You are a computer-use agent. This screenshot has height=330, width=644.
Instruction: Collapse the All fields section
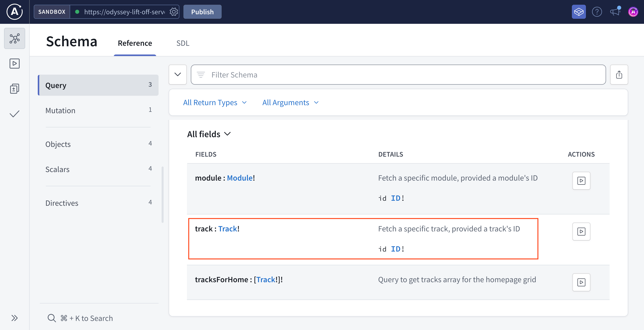209,134
